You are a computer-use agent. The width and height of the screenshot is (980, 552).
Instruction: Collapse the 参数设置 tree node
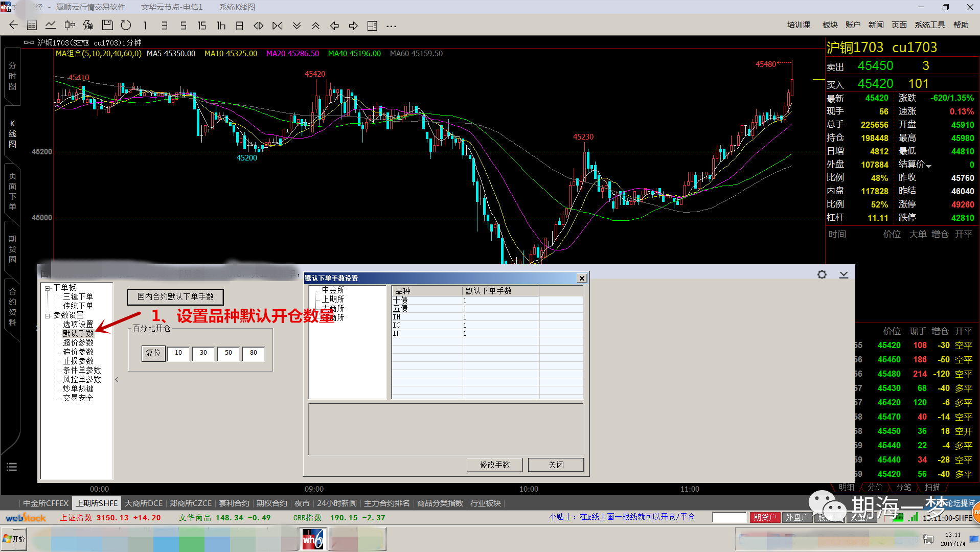point(48,316)
